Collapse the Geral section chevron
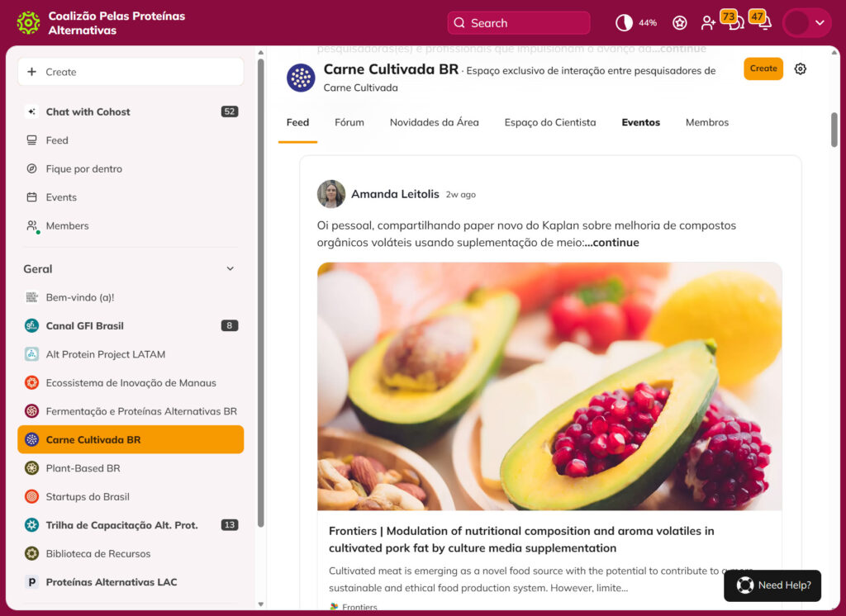Viewport: 846px width, 616px height. (x=231, y=268)
